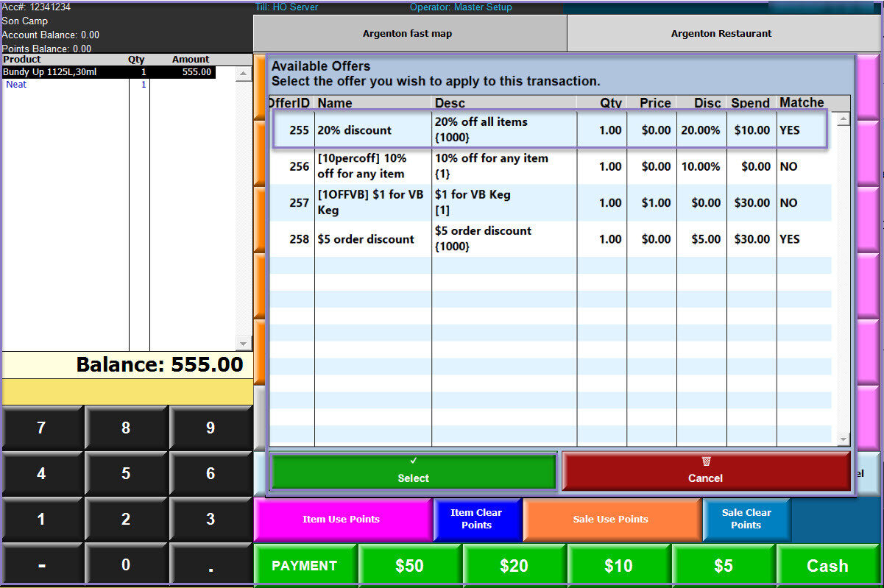Tender a $50 quick cash amount
The height and width of the screenshot is (588, 884).
coord(409,565)
